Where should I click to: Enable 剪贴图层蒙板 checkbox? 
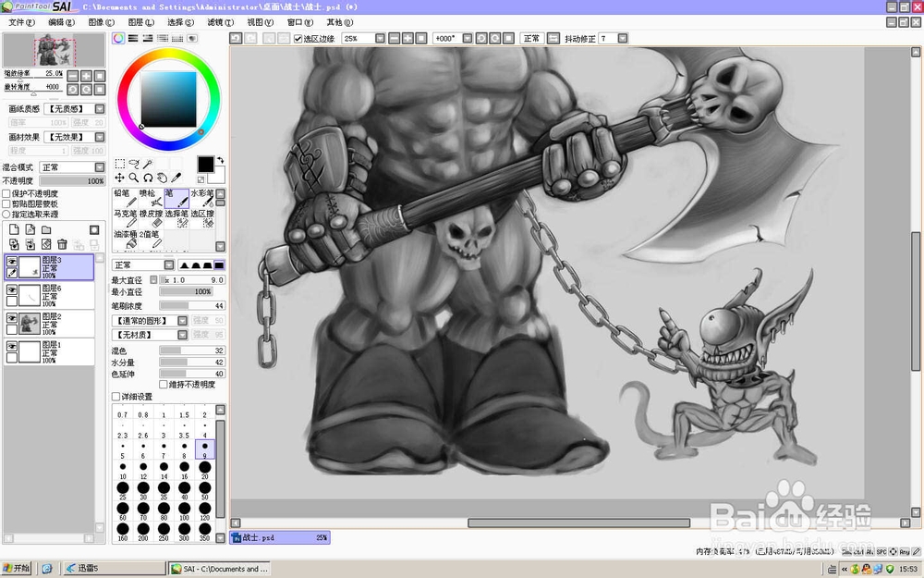pyautogui.click(x=6, y=203)
